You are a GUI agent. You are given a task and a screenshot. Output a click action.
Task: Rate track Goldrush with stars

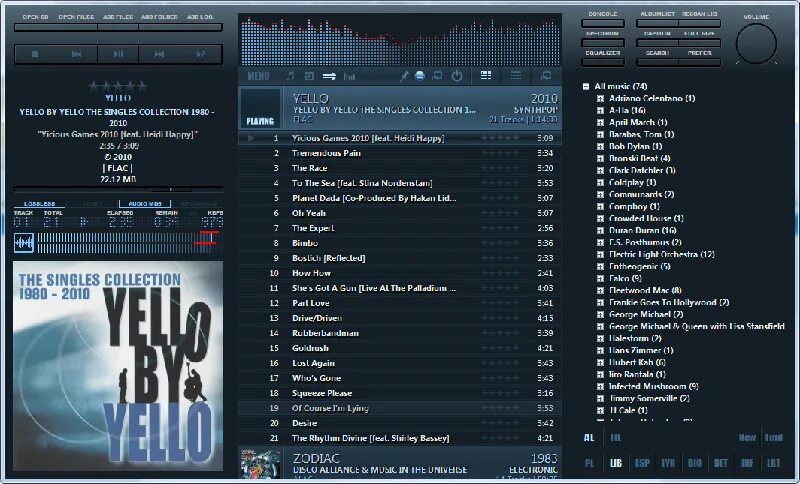(x=500, y=348)
